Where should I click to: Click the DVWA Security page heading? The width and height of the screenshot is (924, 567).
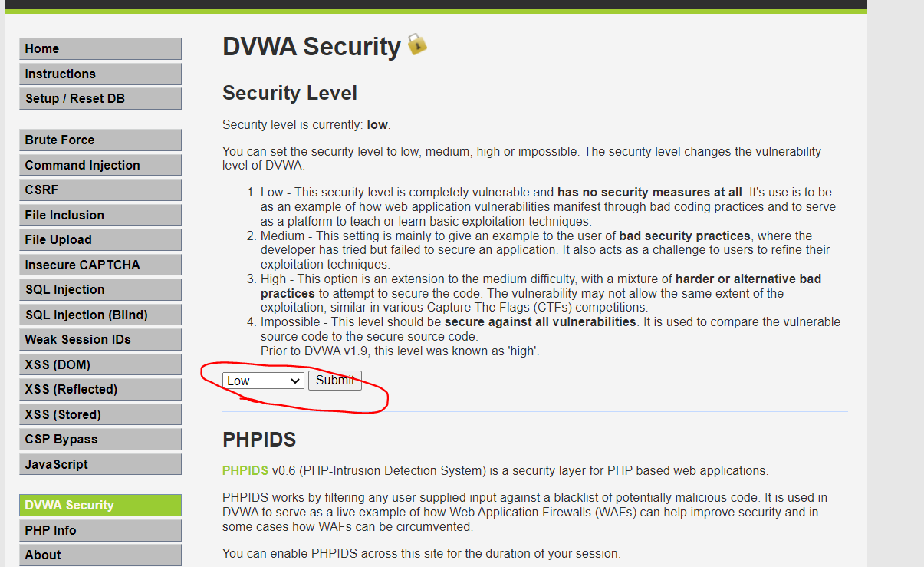[311, 47]
